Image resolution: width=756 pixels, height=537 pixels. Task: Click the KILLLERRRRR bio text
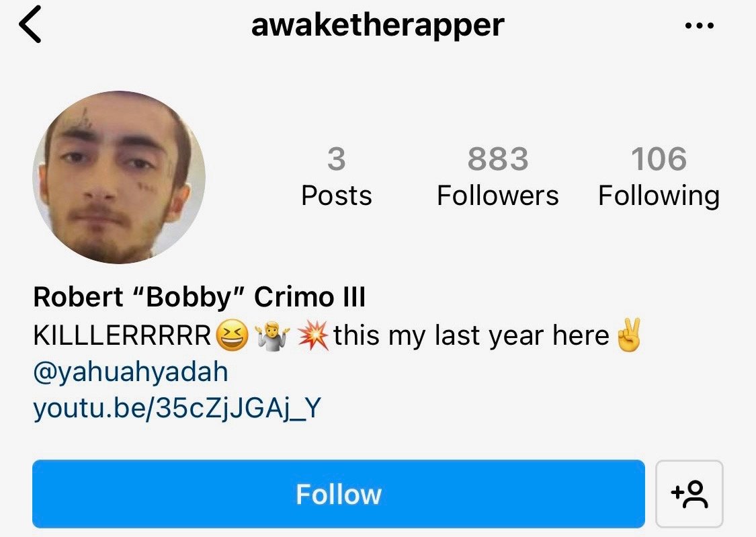122,335
